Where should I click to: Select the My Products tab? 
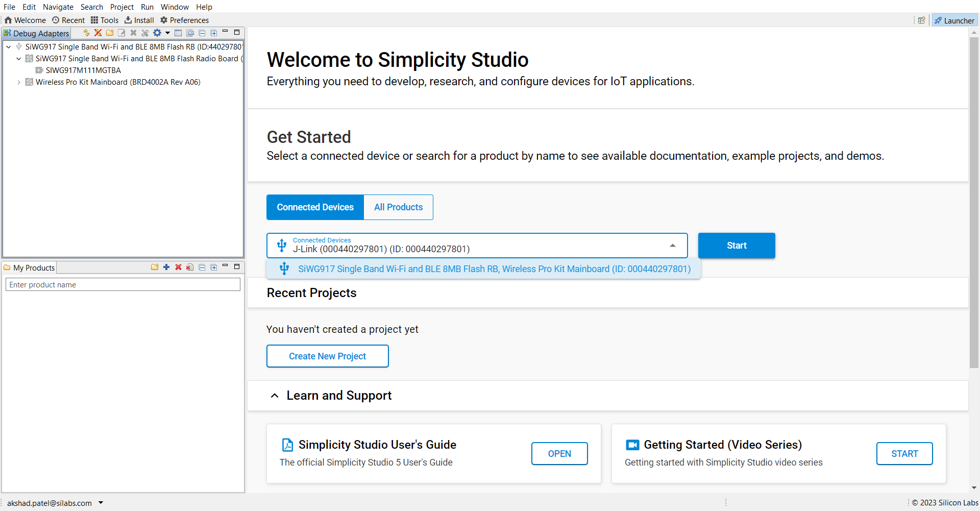coord(29,267)
